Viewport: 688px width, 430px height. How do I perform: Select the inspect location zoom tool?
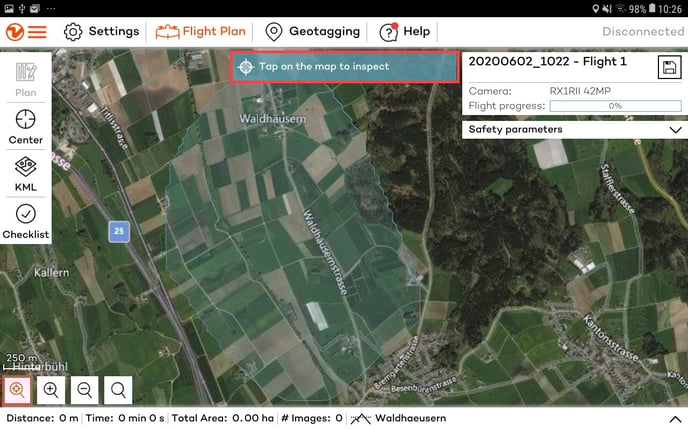[x=17, y=391]
